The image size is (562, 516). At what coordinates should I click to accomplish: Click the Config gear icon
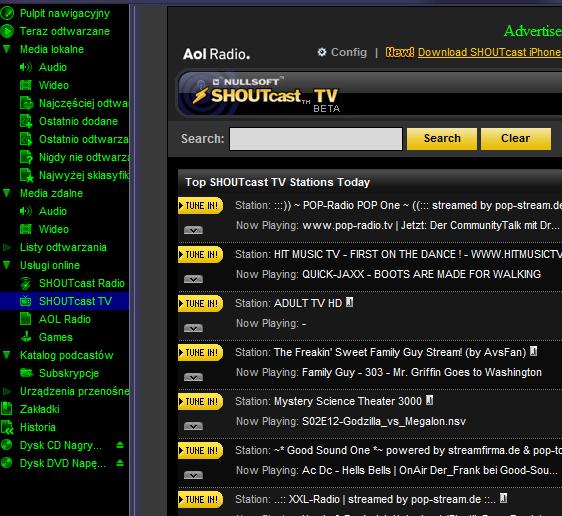click(322, 52)
